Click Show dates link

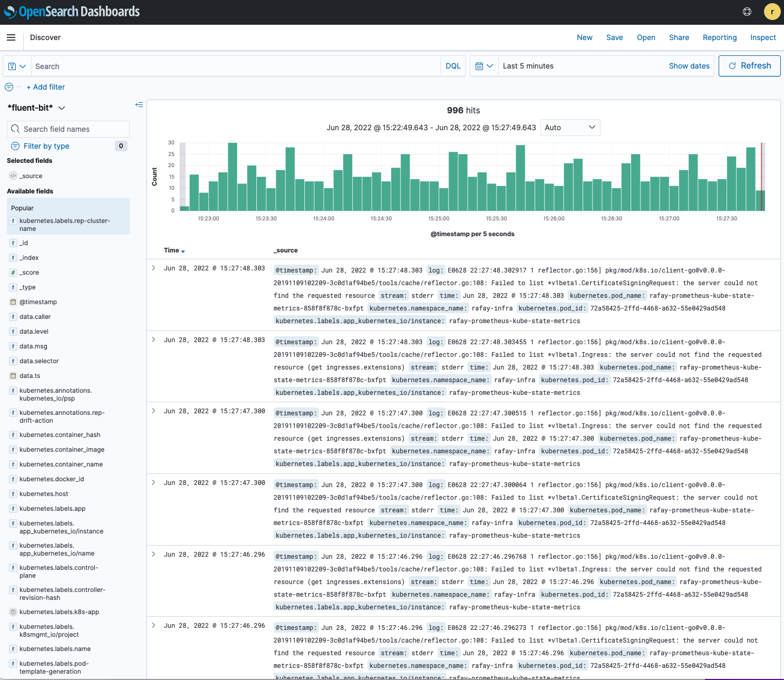coord(689,66)
